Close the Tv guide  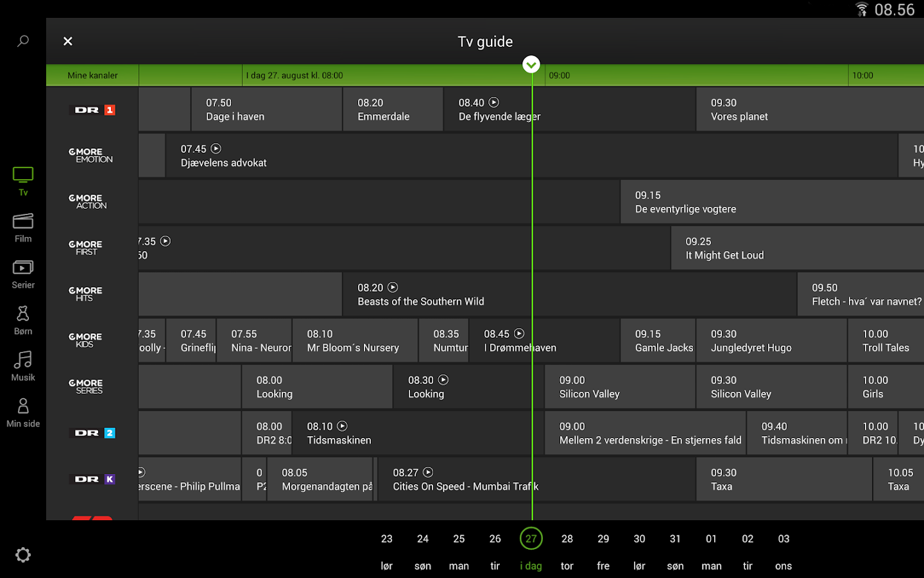(67, 40)
